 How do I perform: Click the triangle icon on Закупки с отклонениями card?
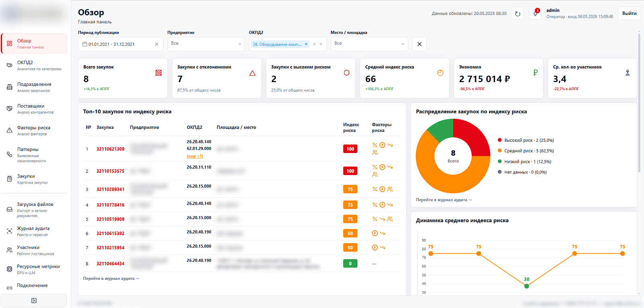click(x=252, y=73)
